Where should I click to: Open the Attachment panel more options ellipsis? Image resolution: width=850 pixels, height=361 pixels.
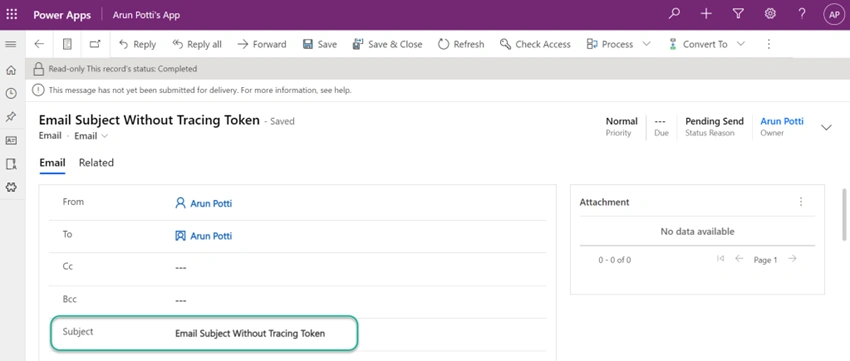801,202
